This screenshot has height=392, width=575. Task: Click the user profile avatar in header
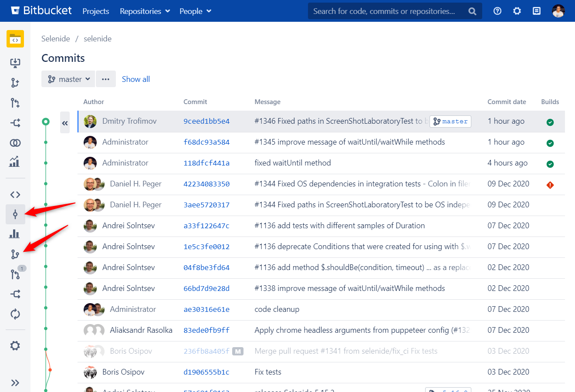pos(558,11)
